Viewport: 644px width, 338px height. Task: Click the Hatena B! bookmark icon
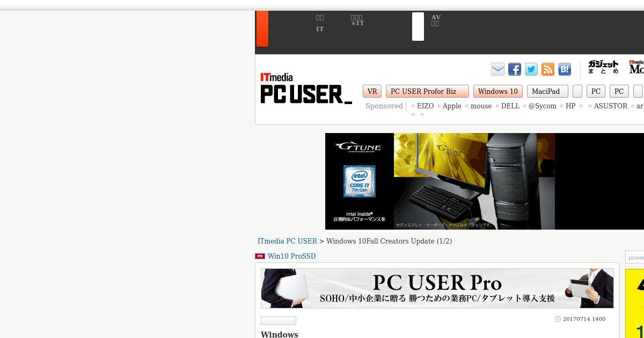pyautogui.click(x=565, y=69)
